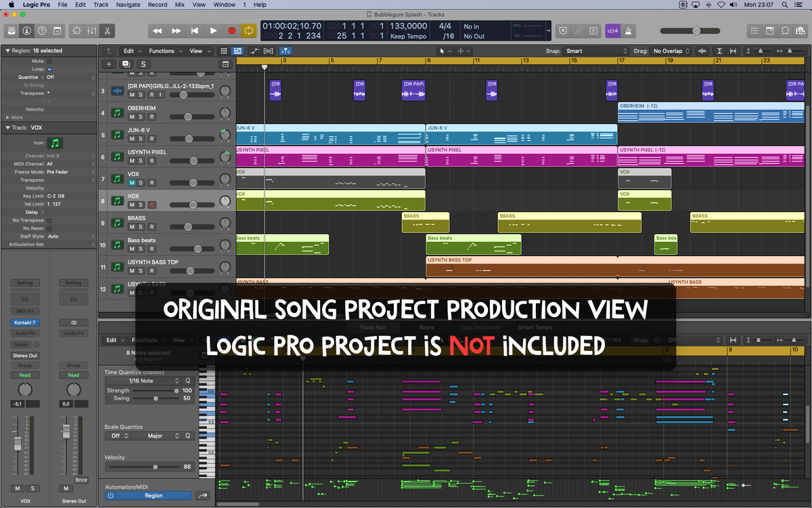Toggle Flex view button
Viewport: 812px width, 508px height.
(x=269, y=51)
